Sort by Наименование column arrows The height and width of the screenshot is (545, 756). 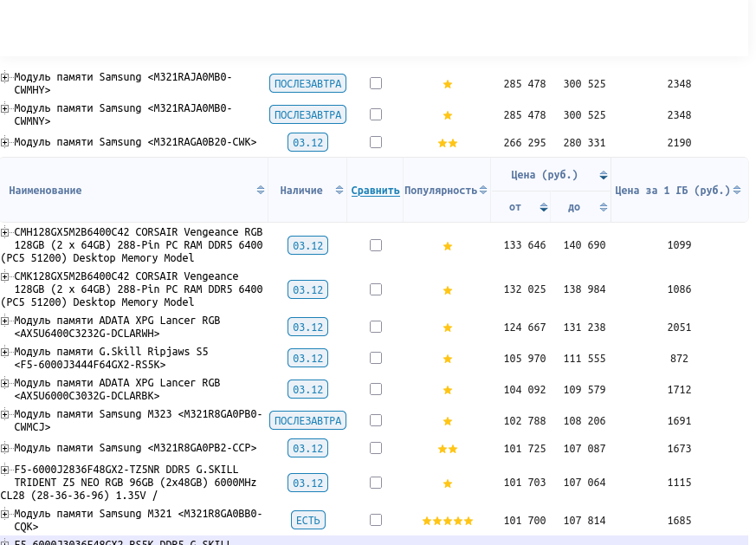261,190
